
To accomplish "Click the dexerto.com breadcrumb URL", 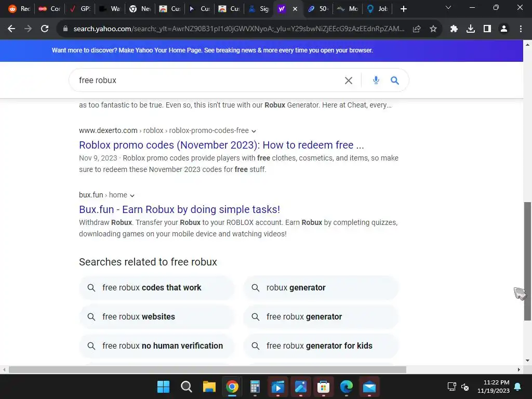I will [164, 130].
